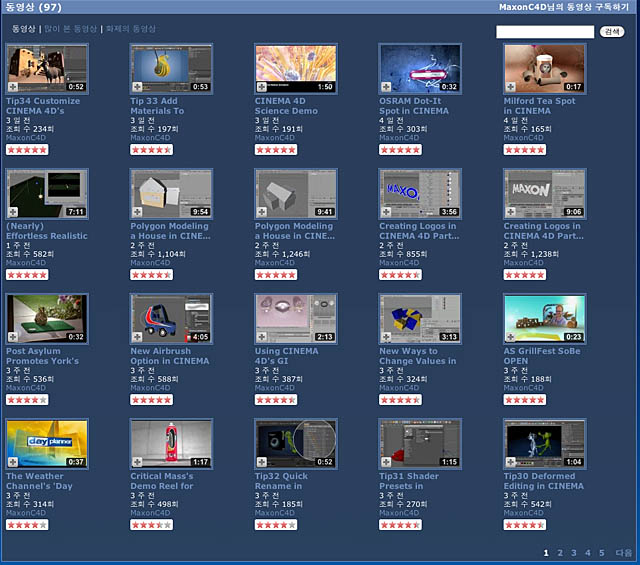Open AS GrillFest SoBe OPEN link

click(542, 356)
